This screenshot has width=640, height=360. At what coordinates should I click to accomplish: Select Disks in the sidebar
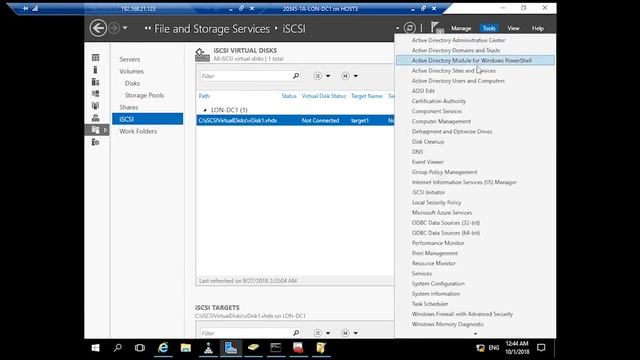coord(132,83)
